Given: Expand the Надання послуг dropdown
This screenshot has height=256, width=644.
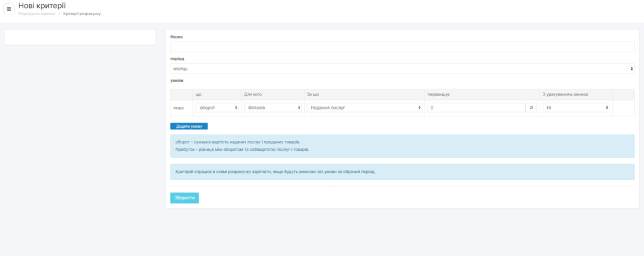Looking at the screenshot, I should point(364,108).
